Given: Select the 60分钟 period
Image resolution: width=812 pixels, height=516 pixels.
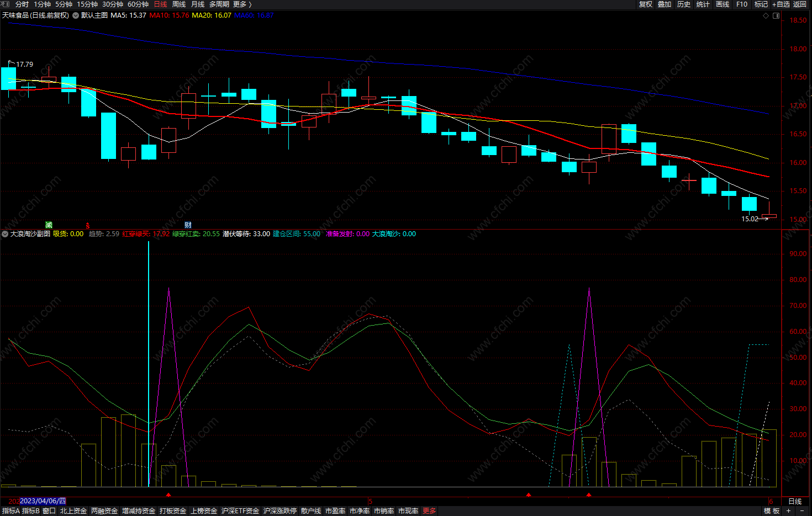Looking at the screenshot, I should [x=138, y=4].
